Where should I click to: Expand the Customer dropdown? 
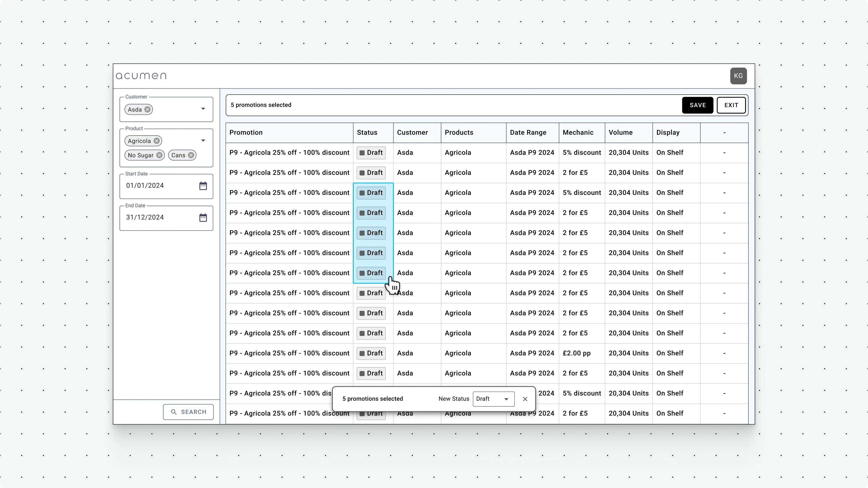click(x=203, y=109)
